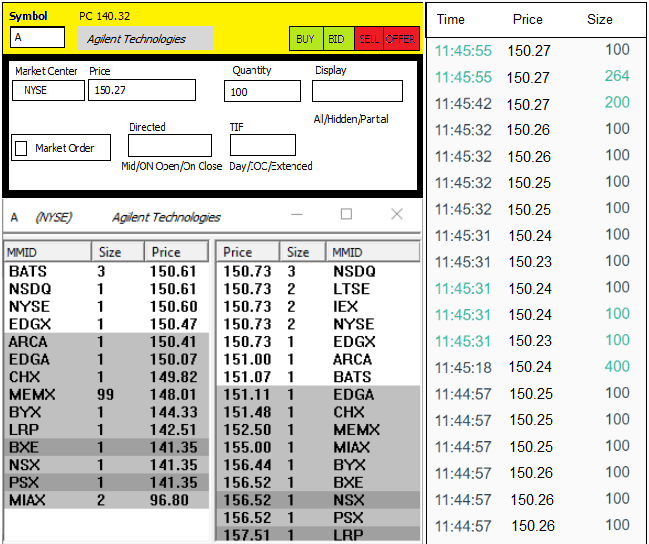Select the EDGX bid at 150.47

106,324
